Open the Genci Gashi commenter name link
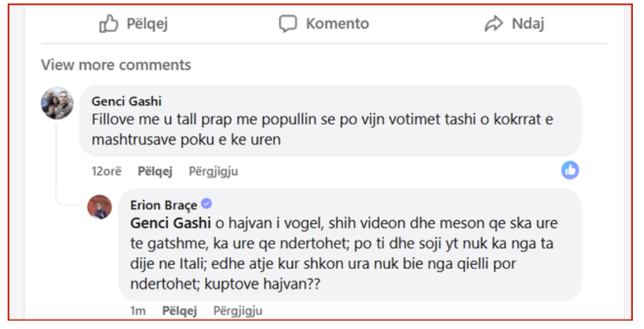Screen dimensions: 644x329 [127, 101]
